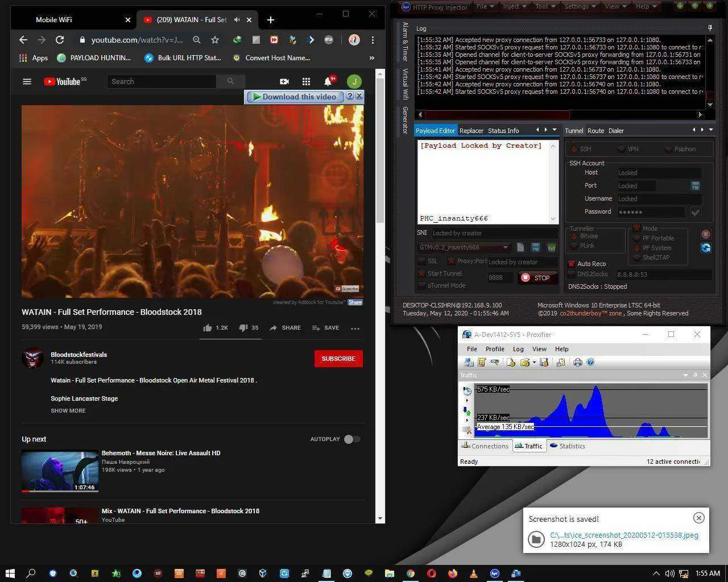Screen dimensions: 728x582
Task: Click Proxifier's print icon
Action: tap(578, 362)
